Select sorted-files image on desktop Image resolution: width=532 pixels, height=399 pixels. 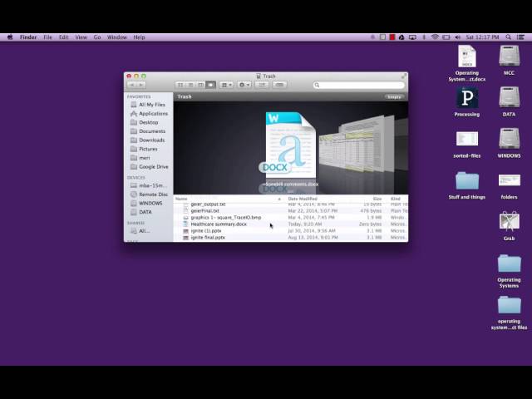click(x=467, y=144)
